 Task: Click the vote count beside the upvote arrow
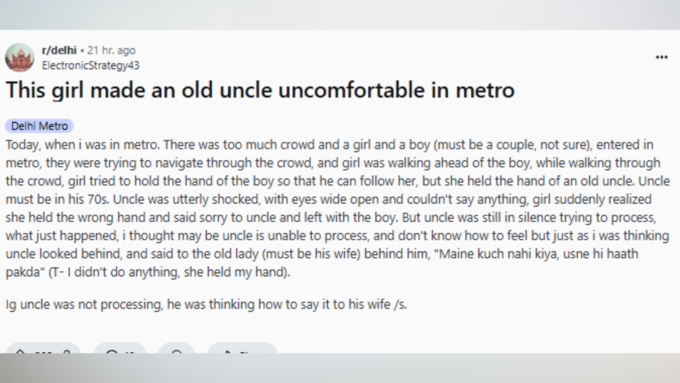click(x=43, y=351)
